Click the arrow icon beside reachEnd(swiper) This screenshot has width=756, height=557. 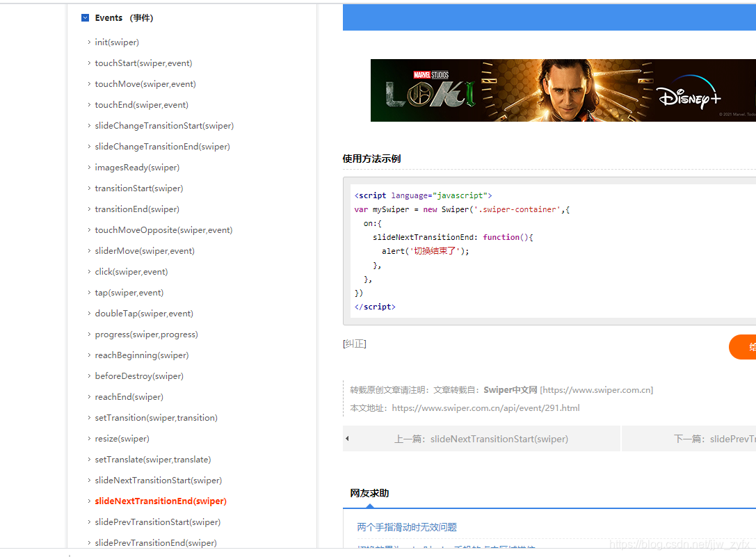click(88, 396)
